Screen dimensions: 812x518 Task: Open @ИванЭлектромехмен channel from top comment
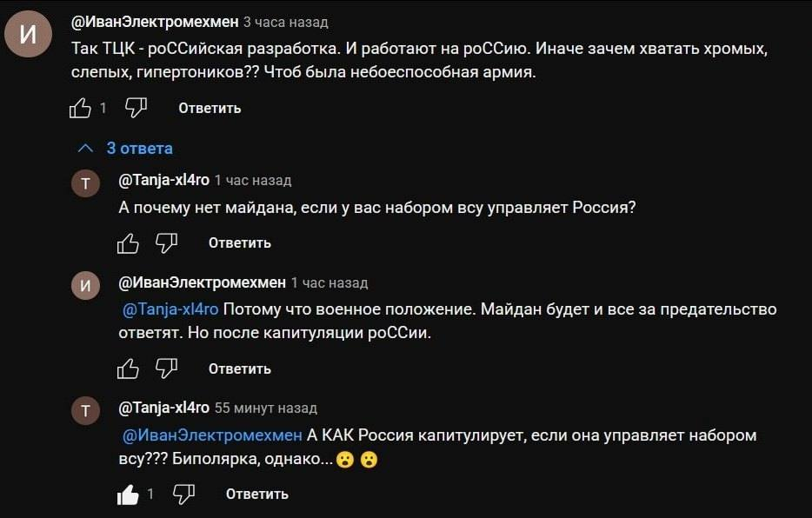pyautogui.click(x=155, y=22)
